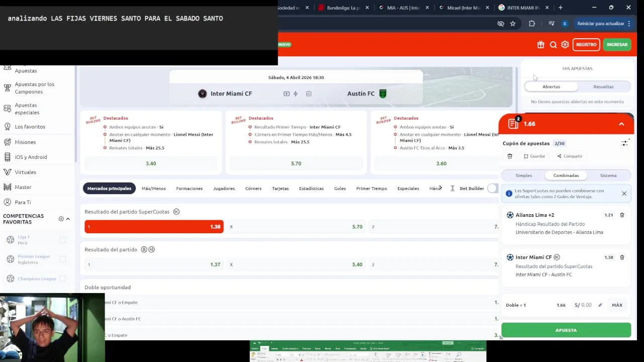The height and width of the screenshot is (362, 644).
Task: Open the Chrome extensions puzzle icon
Action: (x=532, y=24)
